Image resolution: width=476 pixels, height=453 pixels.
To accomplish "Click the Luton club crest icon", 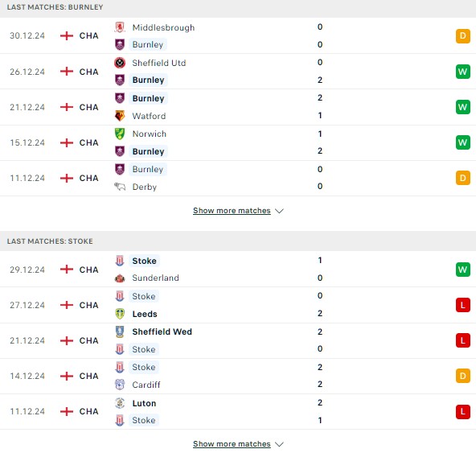I will [x=120, y=403].
